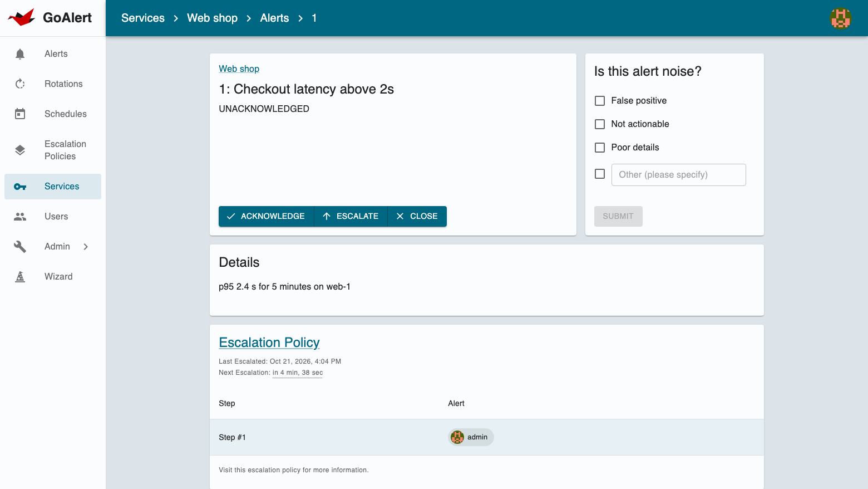Click the Submit noise reason button
Screen dimensions: 868x489
618,217
